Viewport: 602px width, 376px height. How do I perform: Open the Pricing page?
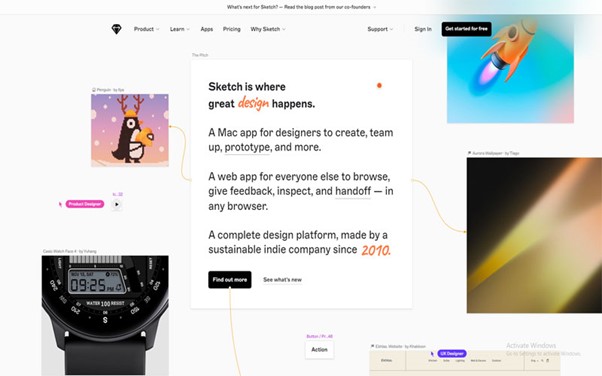pos(232,29)
